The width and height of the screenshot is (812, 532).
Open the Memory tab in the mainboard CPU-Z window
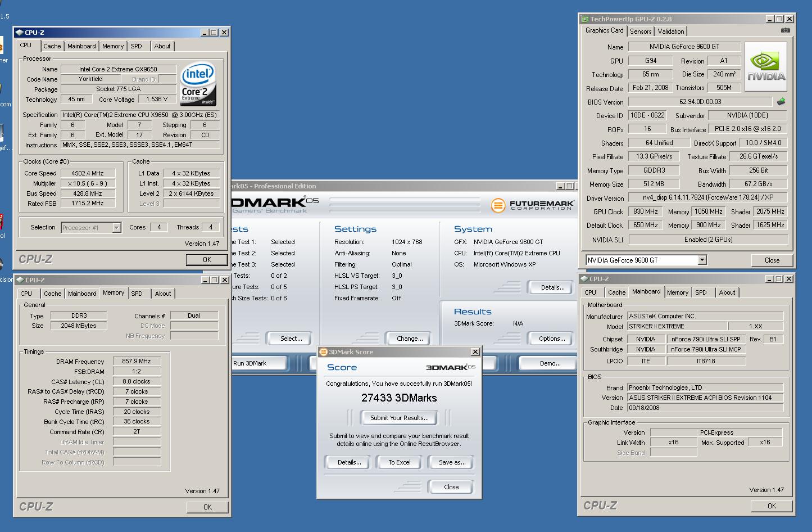[x=678, y=292]
